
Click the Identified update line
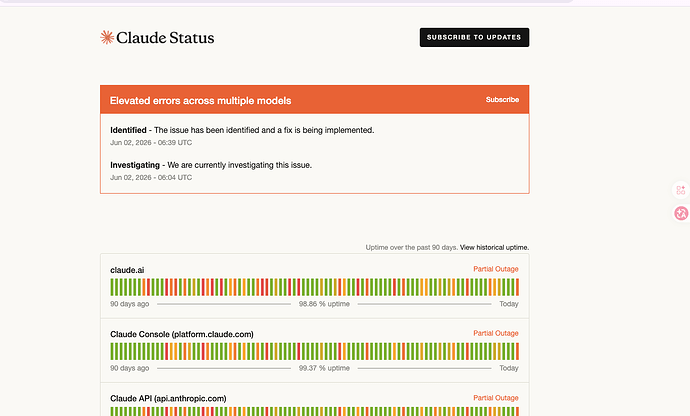click(242, 130)
